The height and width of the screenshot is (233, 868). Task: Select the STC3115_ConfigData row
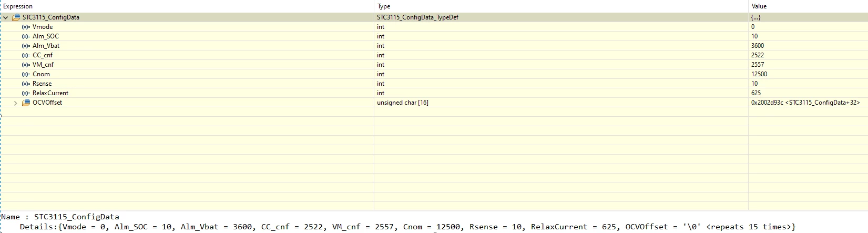coord(434,17)
